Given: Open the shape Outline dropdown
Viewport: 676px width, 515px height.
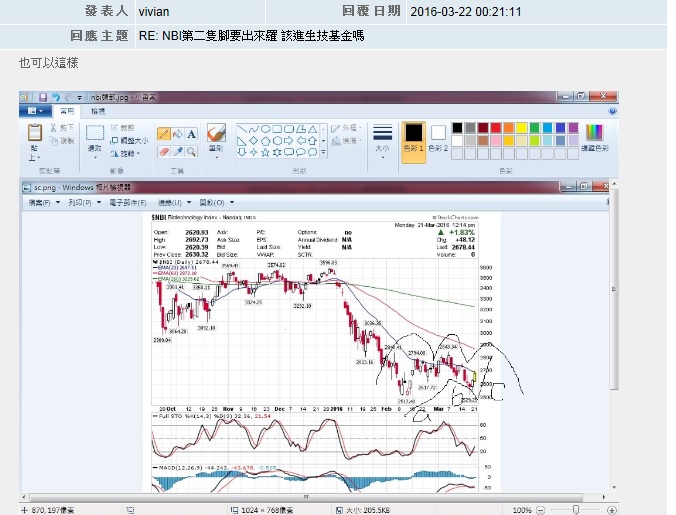Looking at the screenshot, I should 347,128.
